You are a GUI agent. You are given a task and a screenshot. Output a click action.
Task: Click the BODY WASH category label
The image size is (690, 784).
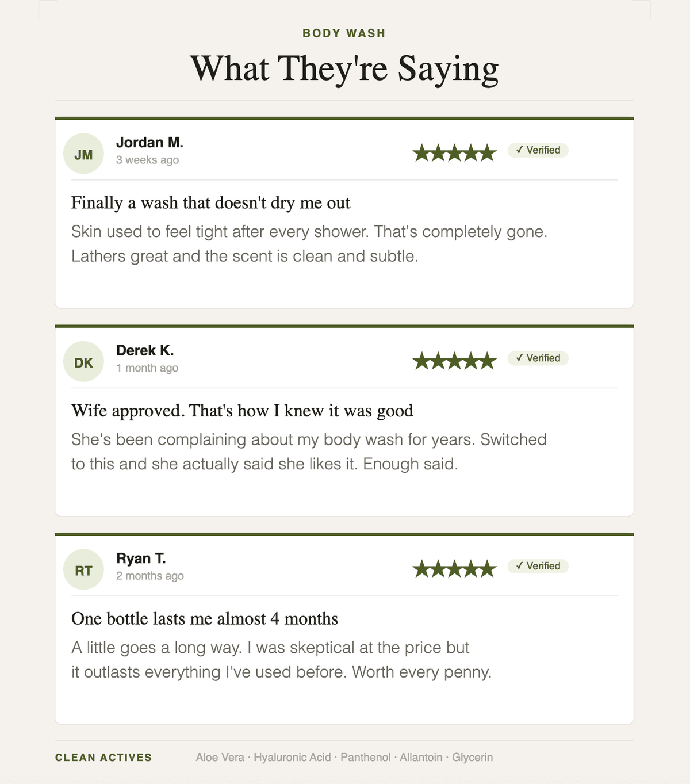click(x=344, y=33)
